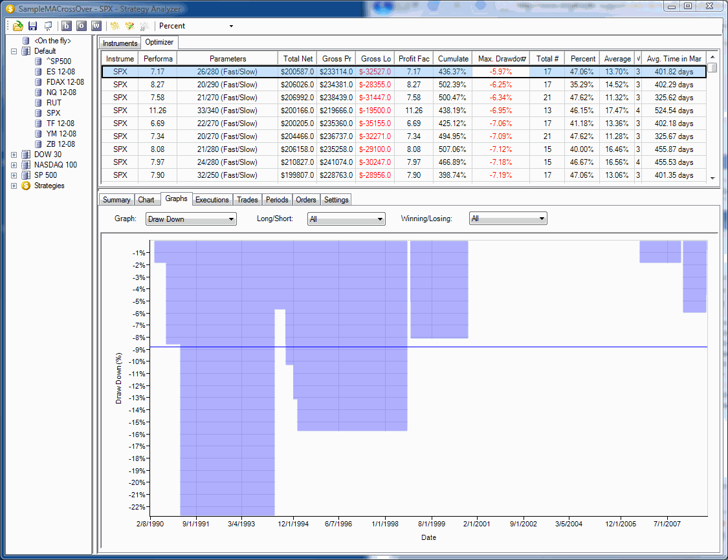Switch to the Instruments tab
728x560 pixels.
click(x=120, y=43)
